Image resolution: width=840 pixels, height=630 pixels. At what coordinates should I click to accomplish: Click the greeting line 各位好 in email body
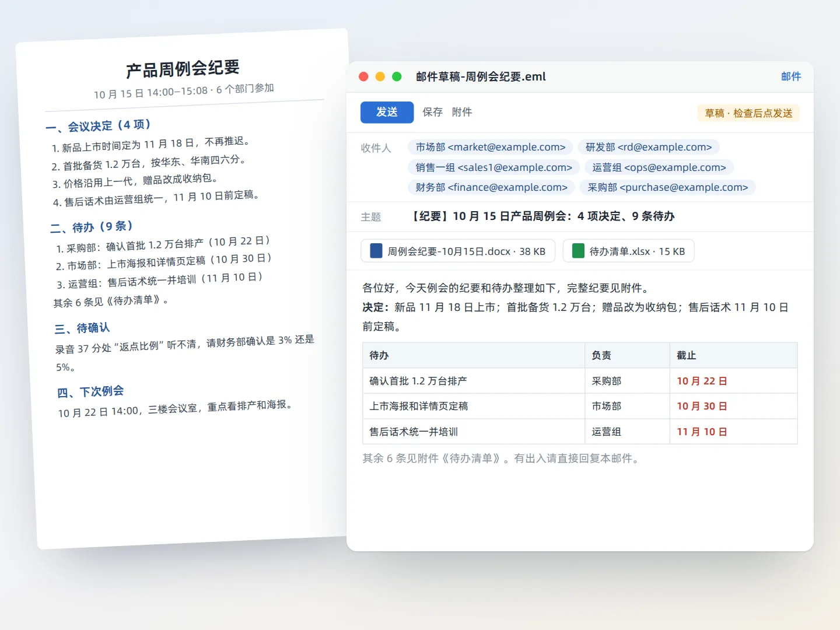[506, 288]
